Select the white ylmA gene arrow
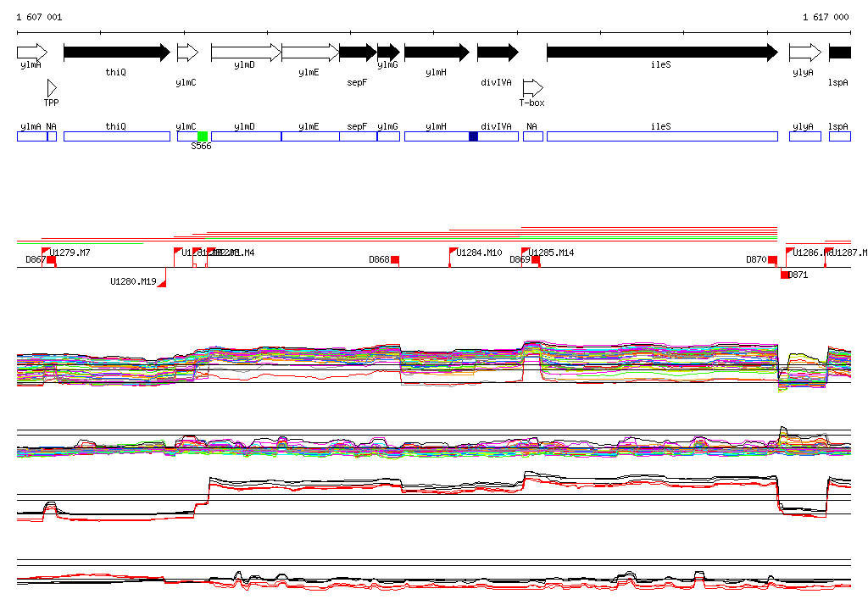The height and width of the screenshot is (605, 868). tap(32, 53)
